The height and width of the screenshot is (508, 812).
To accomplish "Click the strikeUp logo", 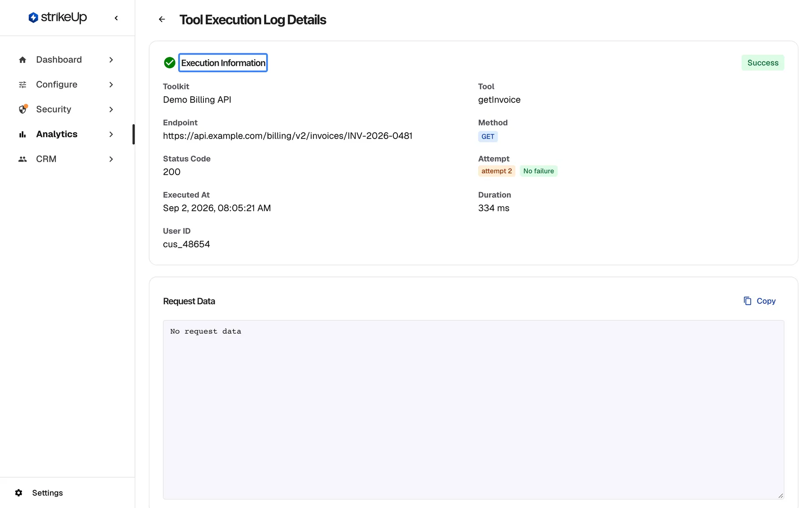I will (58, 18).
